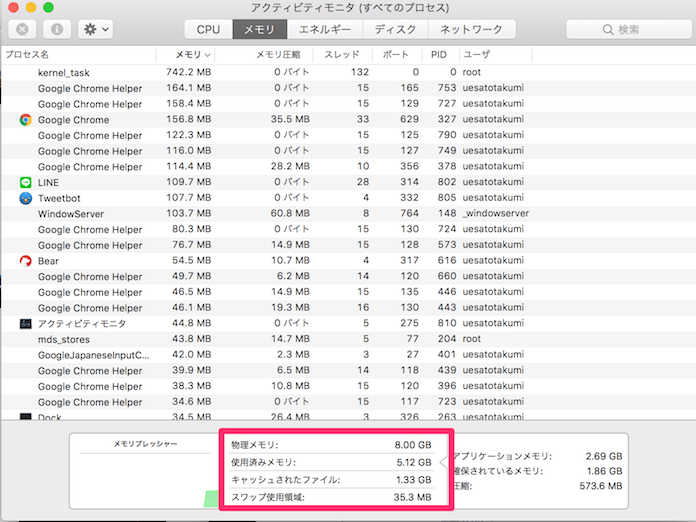Click the アクティビティモニタ app icon
696x522 pixels.
tap(25, 324)
